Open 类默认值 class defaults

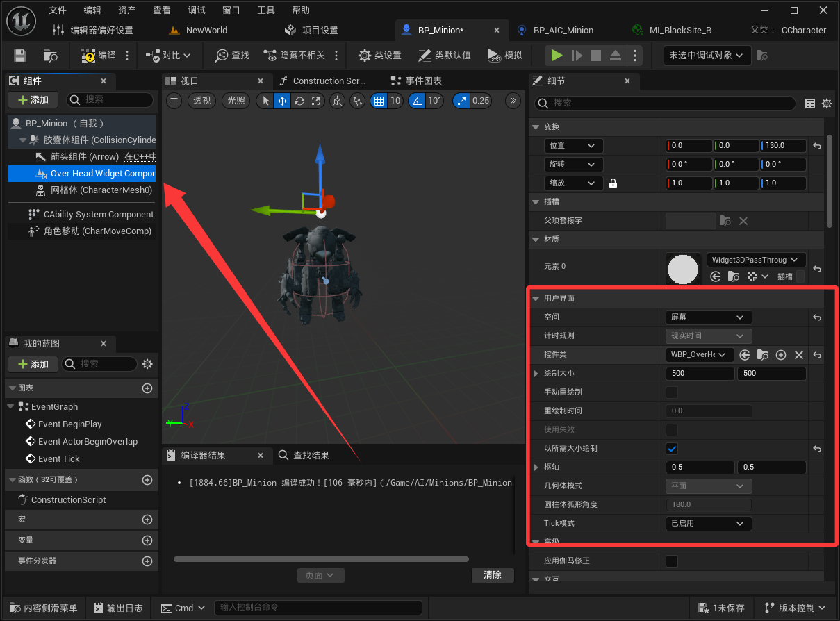[445, 56]
